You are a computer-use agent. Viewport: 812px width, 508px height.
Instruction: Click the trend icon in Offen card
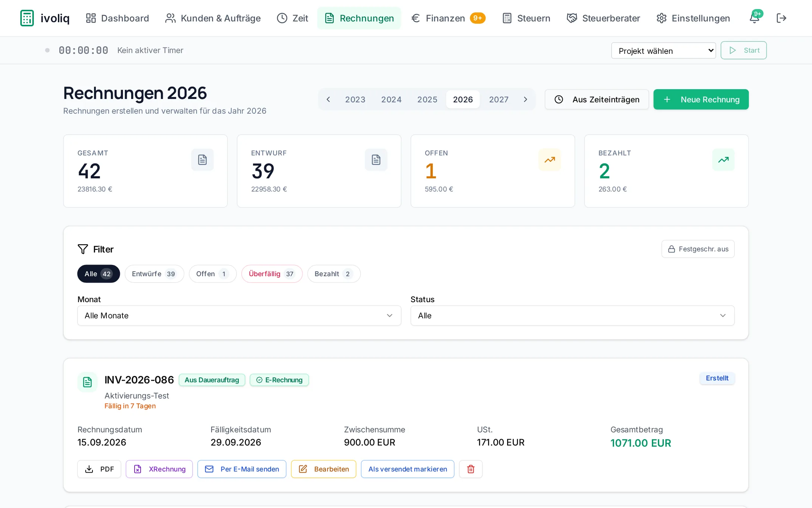point(550,160)
